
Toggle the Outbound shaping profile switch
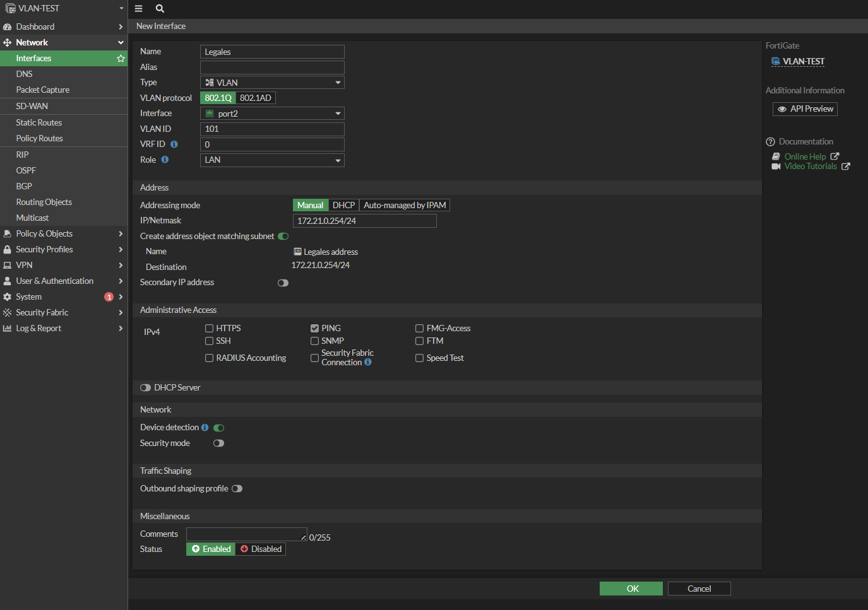coord(237,489)
